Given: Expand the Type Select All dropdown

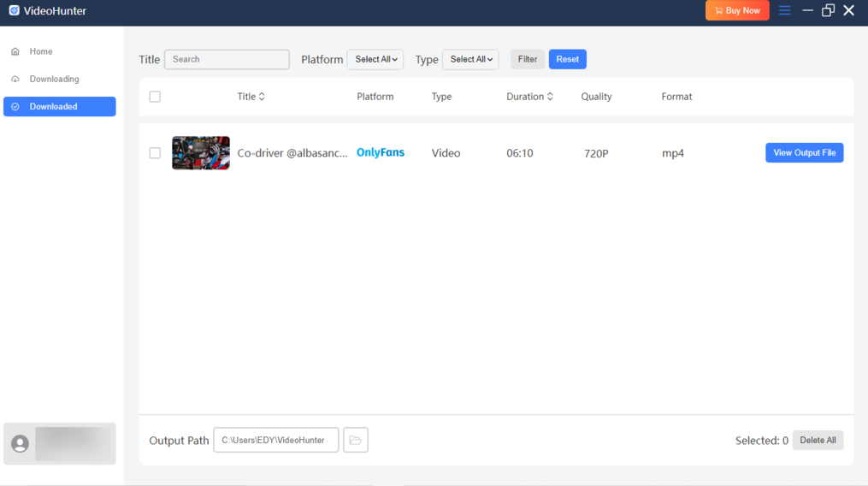Looking at the screenshot, I should (x=470, y=59).
